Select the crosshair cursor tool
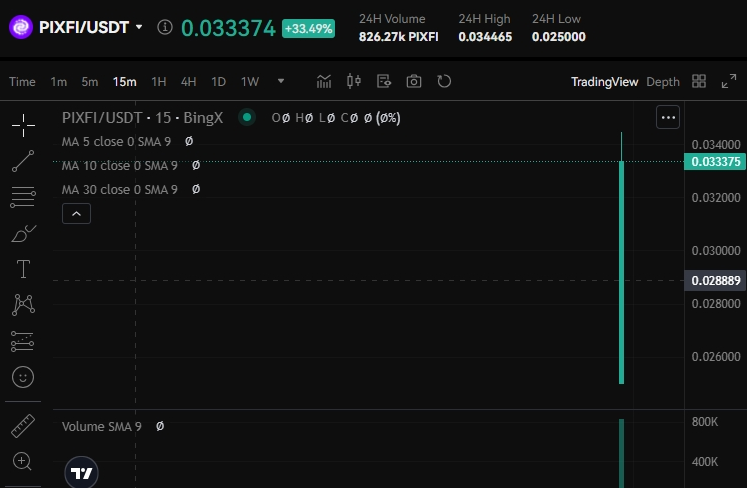 click(x=23, y=125)
